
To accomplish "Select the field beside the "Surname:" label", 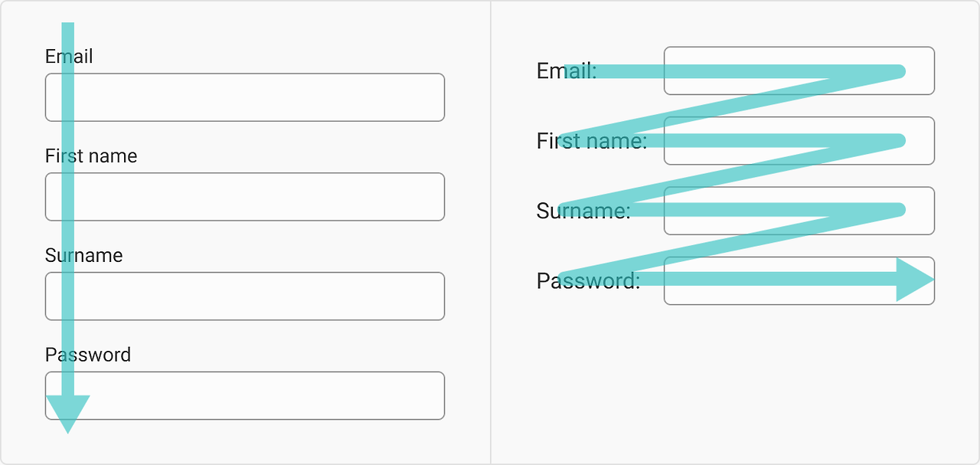I will pos(799,211).
